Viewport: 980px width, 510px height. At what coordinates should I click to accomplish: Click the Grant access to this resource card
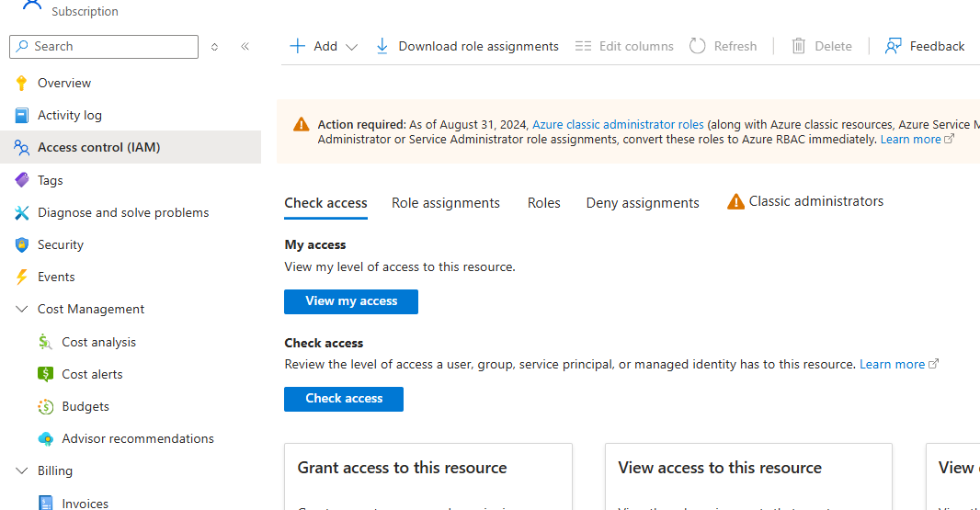428,477
